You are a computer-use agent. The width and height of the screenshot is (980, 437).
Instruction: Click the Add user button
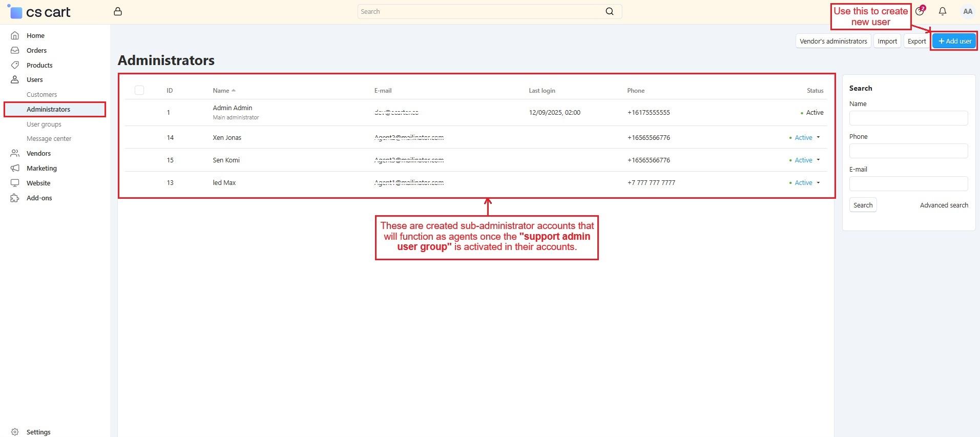954,41
